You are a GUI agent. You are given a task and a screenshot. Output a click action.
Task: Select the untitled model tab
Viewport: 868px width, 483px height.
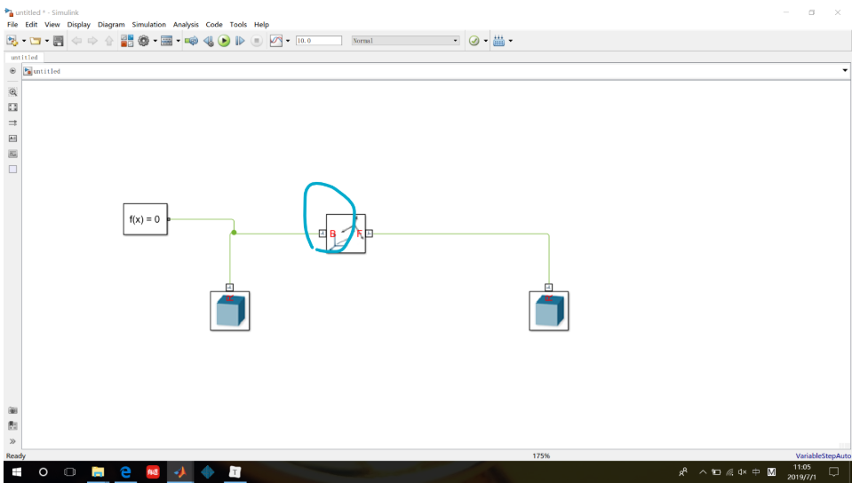click(24, 57)
